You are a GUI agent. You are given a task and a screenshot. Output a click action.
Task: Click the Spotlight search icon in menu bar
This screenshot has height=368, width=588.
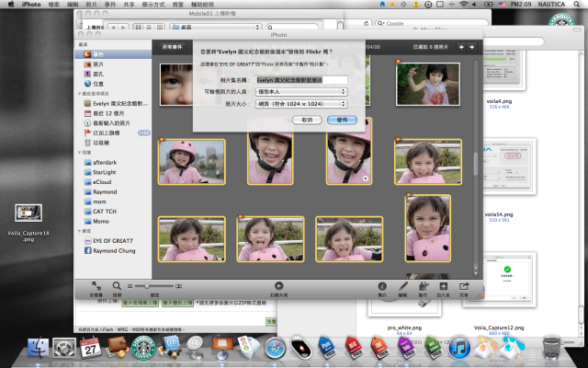tap(576, 4)
